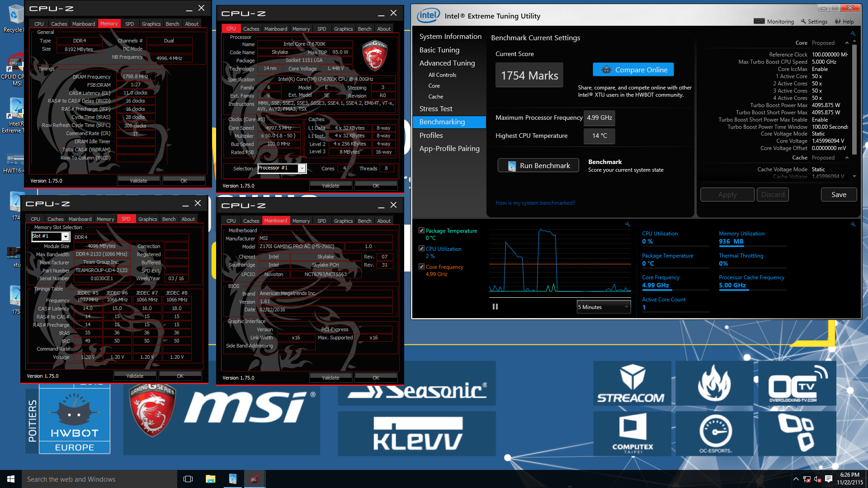868x488 pixels.
Task: Click OK in CPU-Z SPD window
Action: 180,376
